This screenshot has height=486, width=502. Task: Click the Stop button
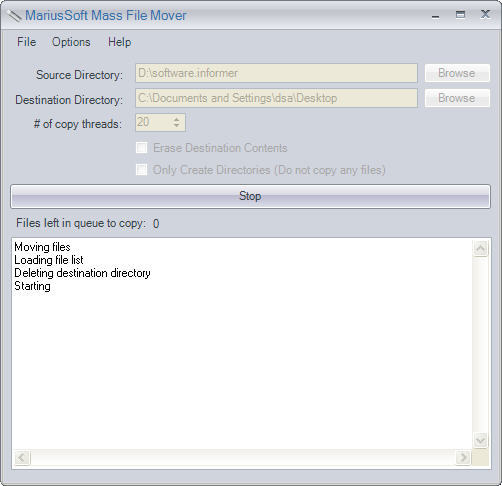[250, 196]
